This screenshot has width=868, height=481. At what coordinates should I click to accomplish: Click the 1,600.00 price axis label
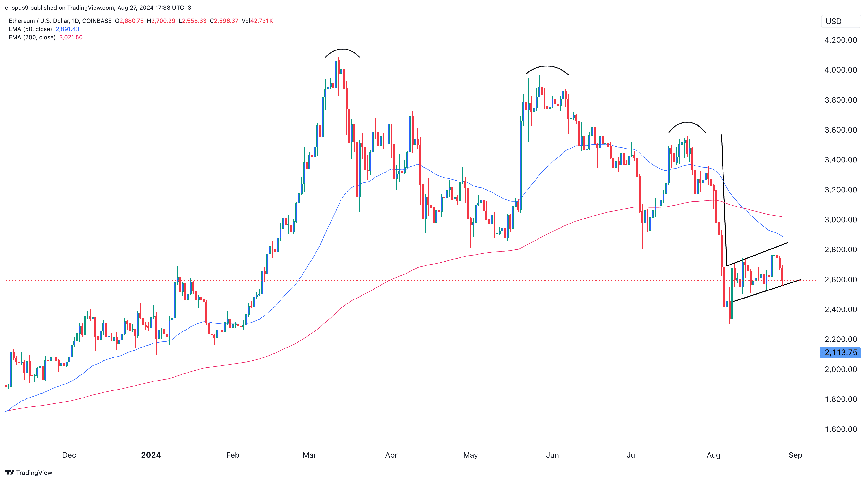[841, 430]
